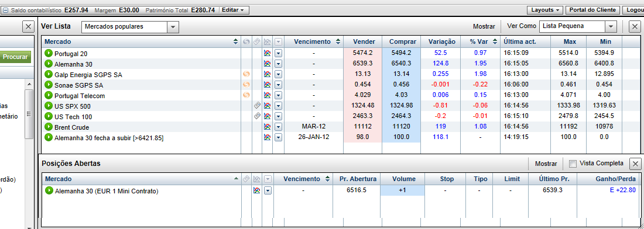644x229 pixels.
Task: Open options dropdown for Alemanha 30 Mini Contrato position
Action: [268, 190]
